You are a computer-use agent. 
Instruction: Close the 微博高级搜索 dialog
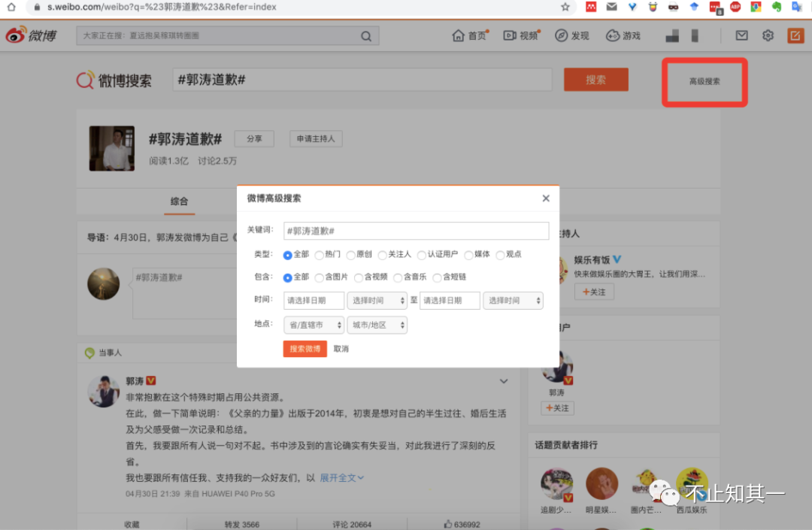(546, 198)
